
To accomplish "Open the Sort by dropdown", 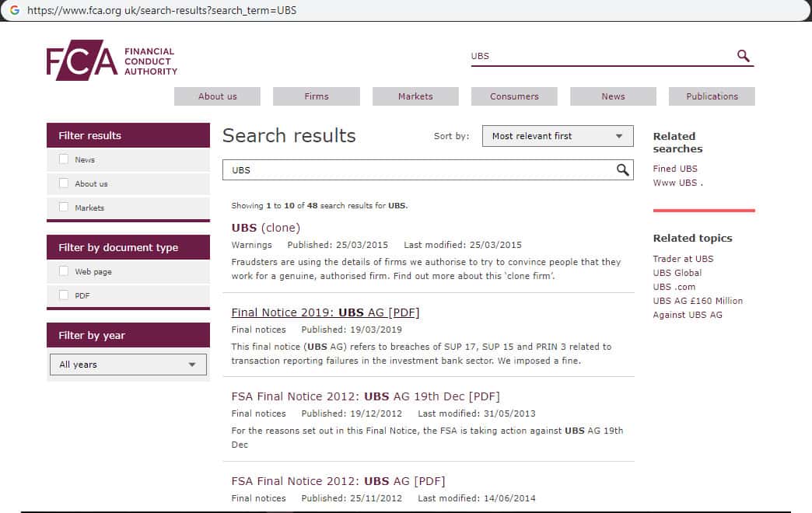I will [x=558, y=136].
